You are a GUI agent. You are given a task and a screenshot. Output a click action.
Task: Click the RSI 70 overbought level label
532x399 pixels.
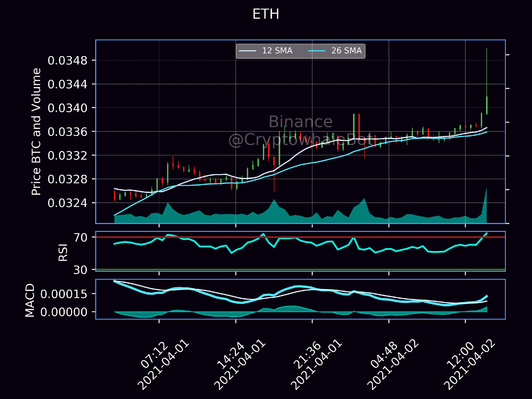80,237
